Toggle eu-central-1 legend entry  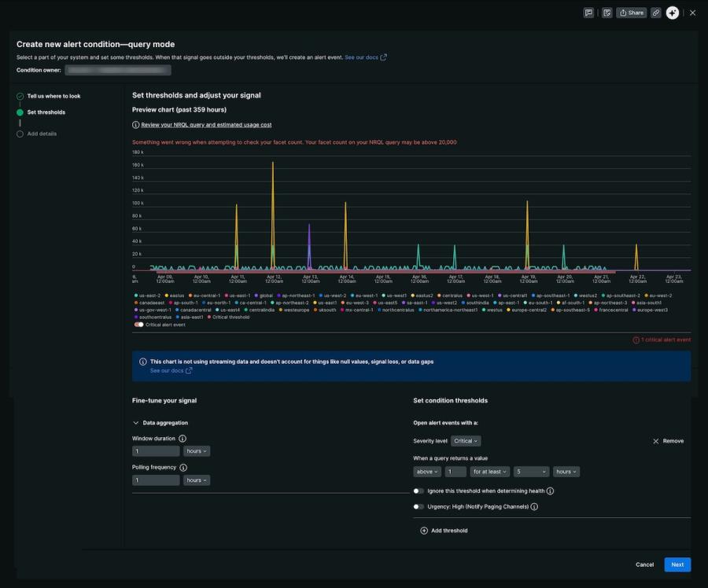204,296
